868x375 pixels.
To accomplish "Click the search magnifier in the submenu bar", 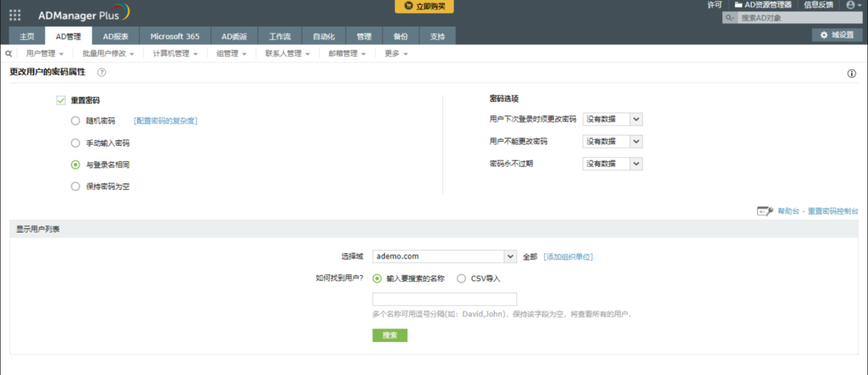I will 8,53.
